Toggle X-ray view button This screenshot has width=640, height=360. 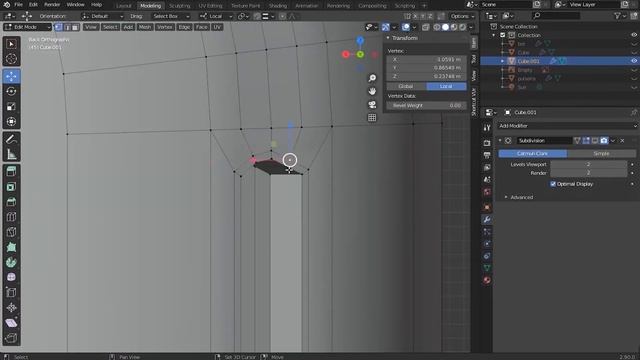point(425,27)
